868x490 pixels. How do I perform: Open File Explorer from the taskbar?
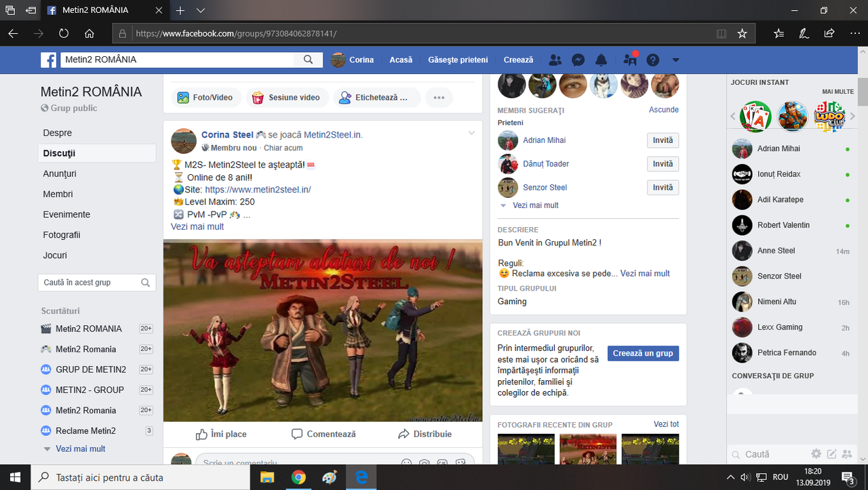click(267, 477)
